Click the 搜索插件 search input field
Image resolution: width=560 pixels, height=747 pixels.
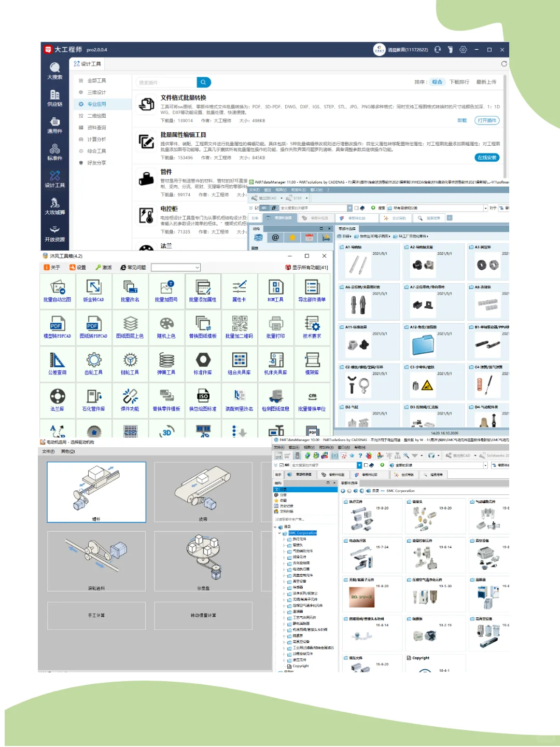166,82
